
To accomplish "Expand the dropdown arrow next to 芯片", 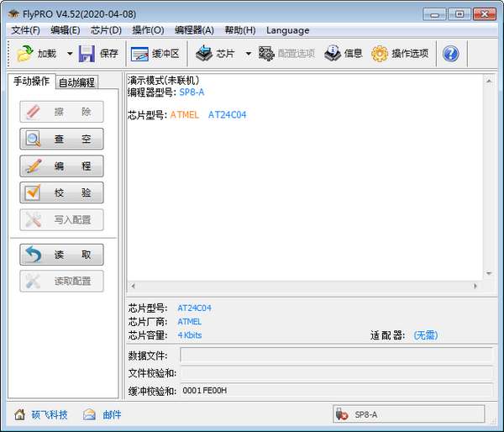I will 248,54.
